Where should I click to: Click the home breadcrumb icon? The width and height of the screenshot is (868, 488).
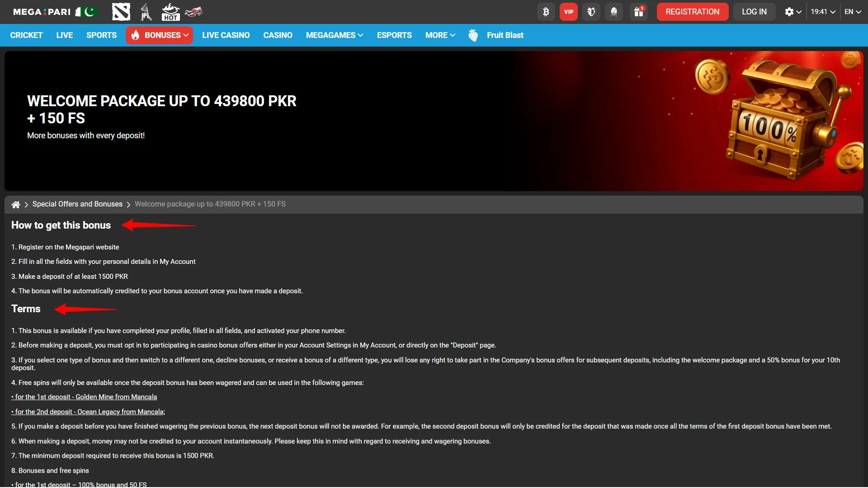[16, 204]
